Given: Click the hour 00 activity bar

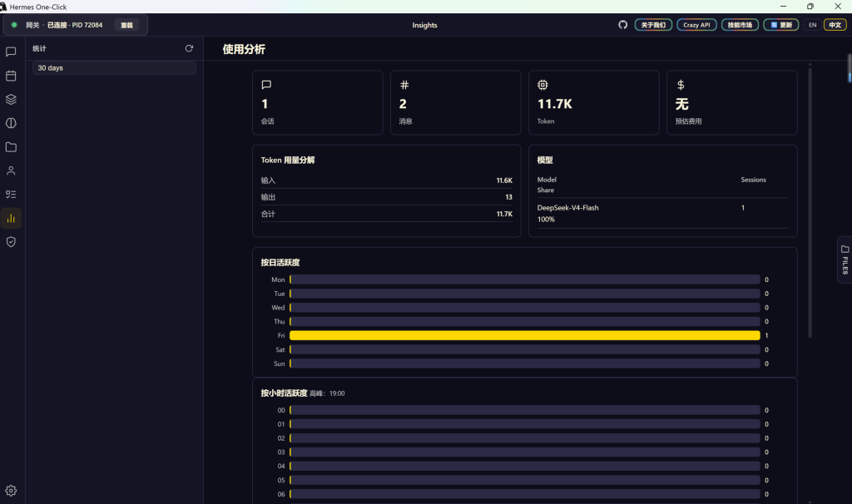Looking at the screenshot, I should 525,410.
